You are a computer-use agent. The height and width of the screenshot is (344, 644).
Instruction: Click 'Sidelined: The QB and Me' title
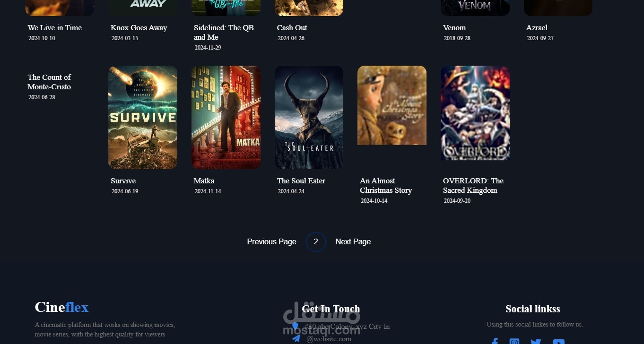[x=224, y=33]
